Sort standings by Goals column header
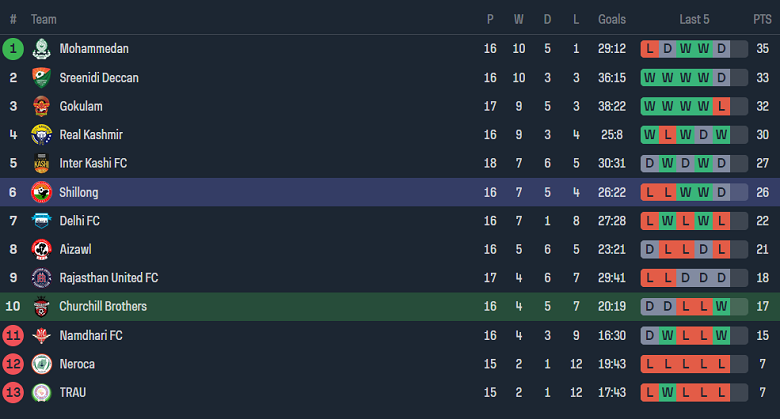 [x=612, y=19]
